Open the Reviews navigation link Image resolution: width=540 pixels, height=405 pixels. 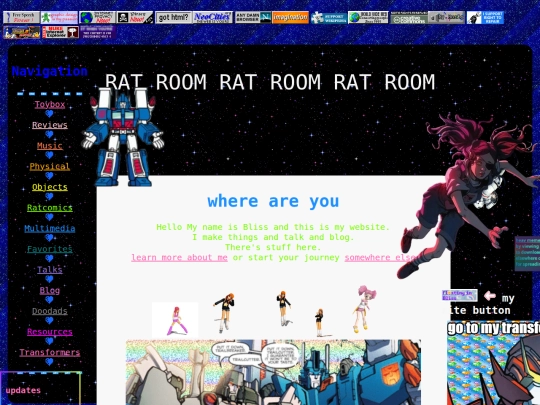tap(50, 125)
